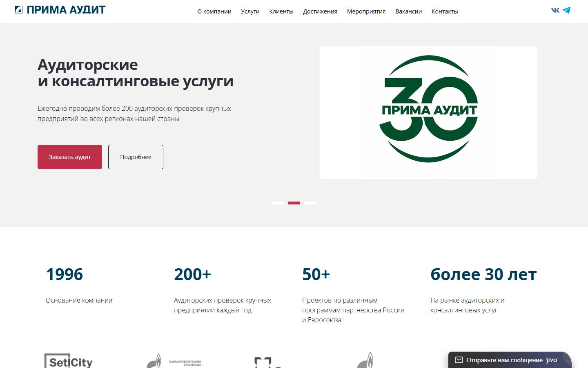
Task: Click the Прима Аудит header logo
Action: [x=60, y=10]
